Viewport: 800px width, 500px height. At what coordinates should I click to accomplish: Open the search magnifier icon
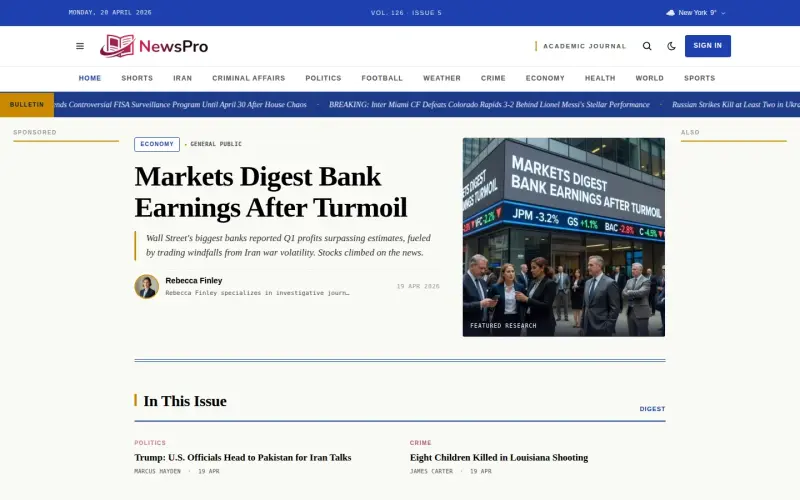click(647, 46)
